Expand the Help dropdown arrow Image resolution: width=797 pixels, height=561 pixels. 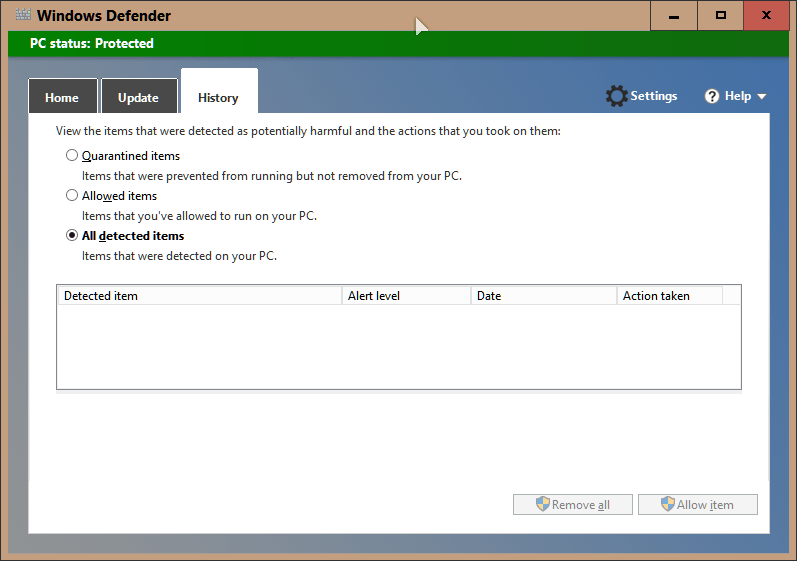pos(761,97)
